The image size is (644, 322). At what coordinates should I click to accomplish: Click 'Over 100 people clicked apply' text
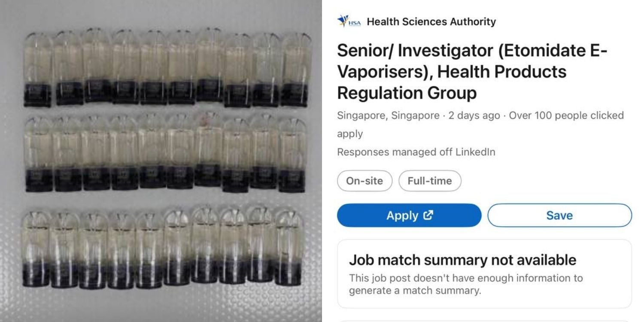coord(566,115)
